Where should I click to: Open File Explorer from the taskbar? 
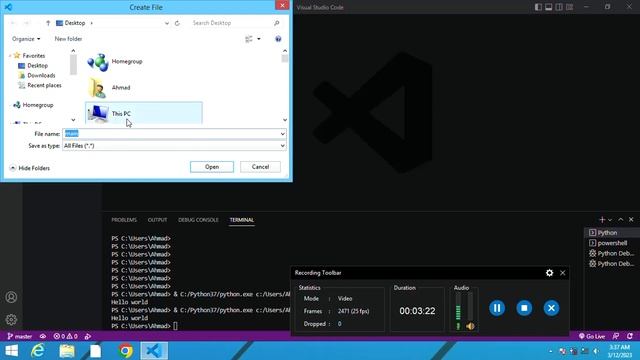(x=67, y=351)
